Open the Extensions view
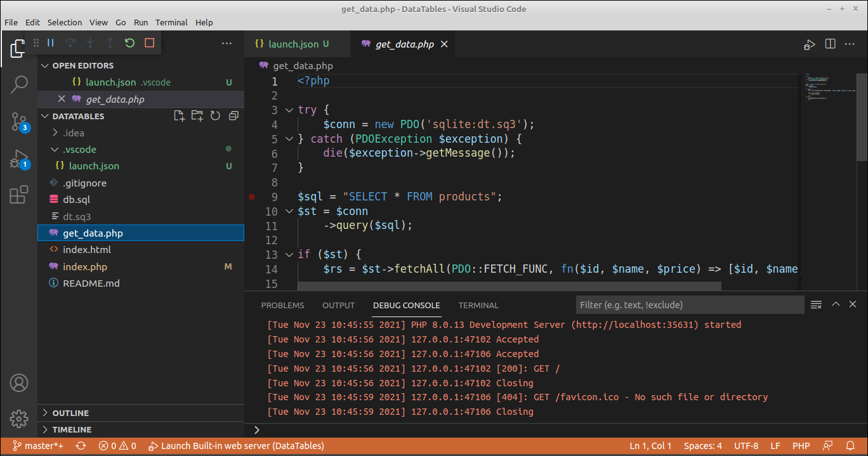Screen dimensions: 868x456 pos(19,195)
